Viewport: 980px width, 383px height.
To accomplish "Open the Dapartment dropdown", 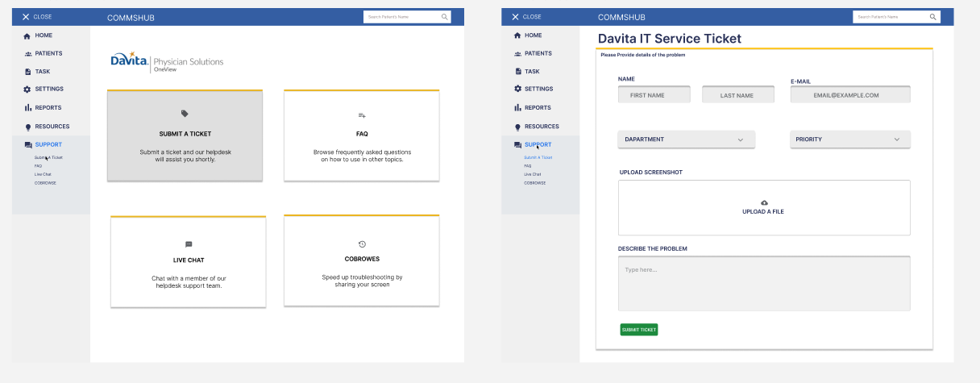I will tap(687, 139).
